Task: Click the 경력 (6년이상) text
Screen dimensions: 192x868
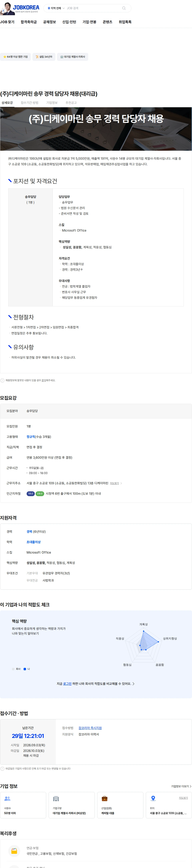Action: point(36,531)
